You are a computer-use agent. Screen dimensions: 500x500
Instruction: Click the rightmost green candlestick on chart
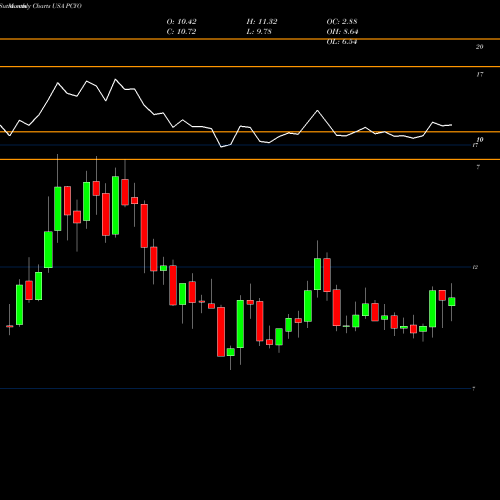coord(452,302)
